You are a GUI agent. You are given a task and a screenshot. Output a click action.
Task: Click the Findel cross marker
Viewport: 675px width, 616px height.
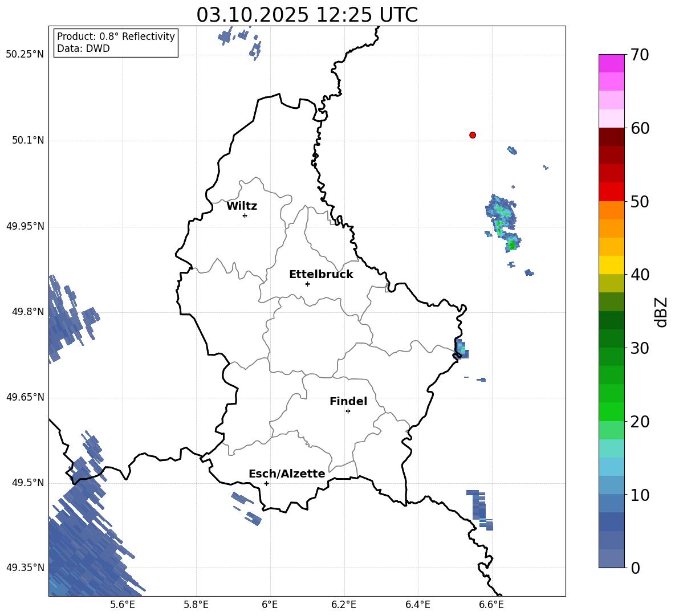[x=348, y=411]
